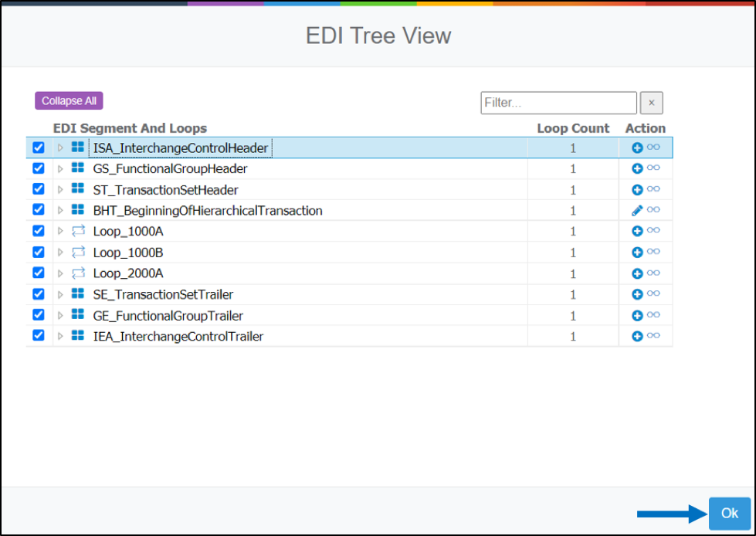
Task: Click the segment grid icon beside GS_FunctionalGroupHeader
Action: (78, 168)
